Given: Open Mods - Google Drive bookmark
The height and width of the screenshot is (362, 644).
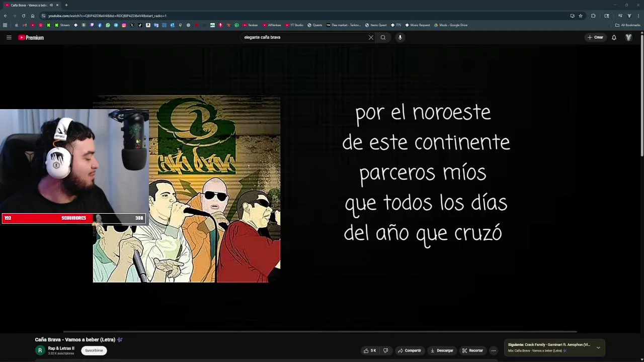Looking at the screenshot, I should click(451, 25).
